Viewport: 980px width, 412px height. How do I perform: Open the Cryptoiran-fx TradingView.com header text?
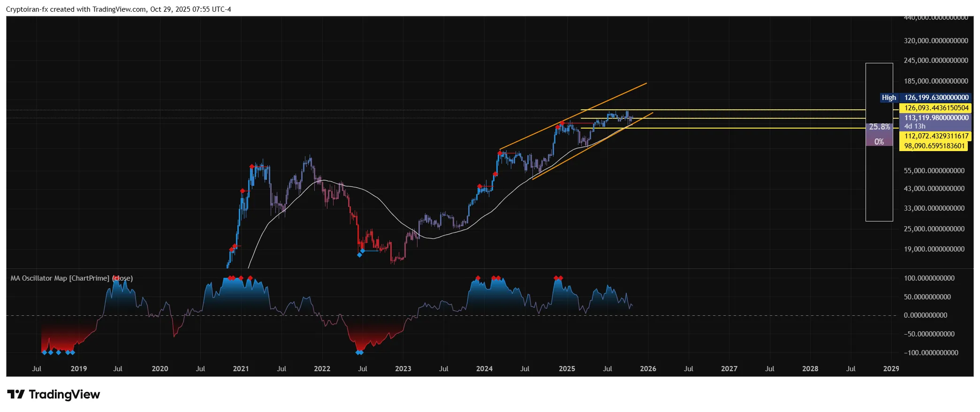(118, 9)
